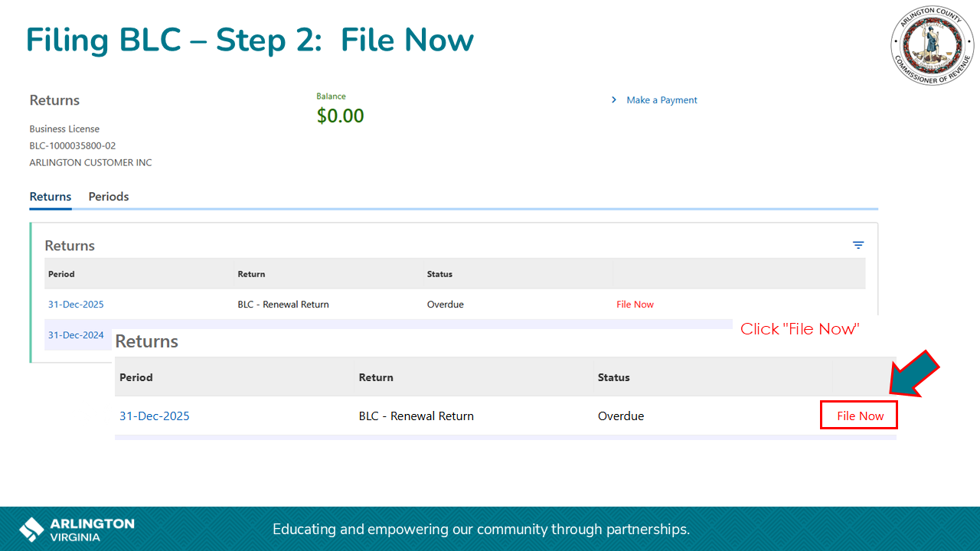Viewport: 980px width, 551px height.
Task: Open the Make a Payment link
Action: [661, 100]
